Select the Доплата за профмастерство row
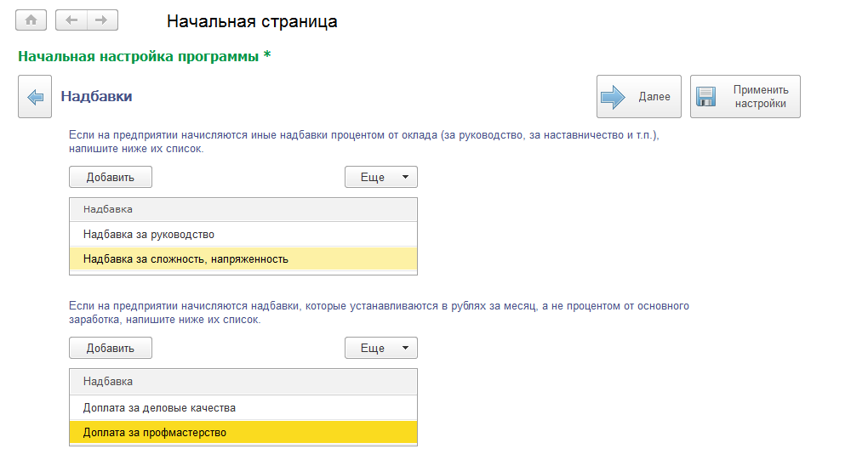The image size is (868, 460). tap(243, 432)
